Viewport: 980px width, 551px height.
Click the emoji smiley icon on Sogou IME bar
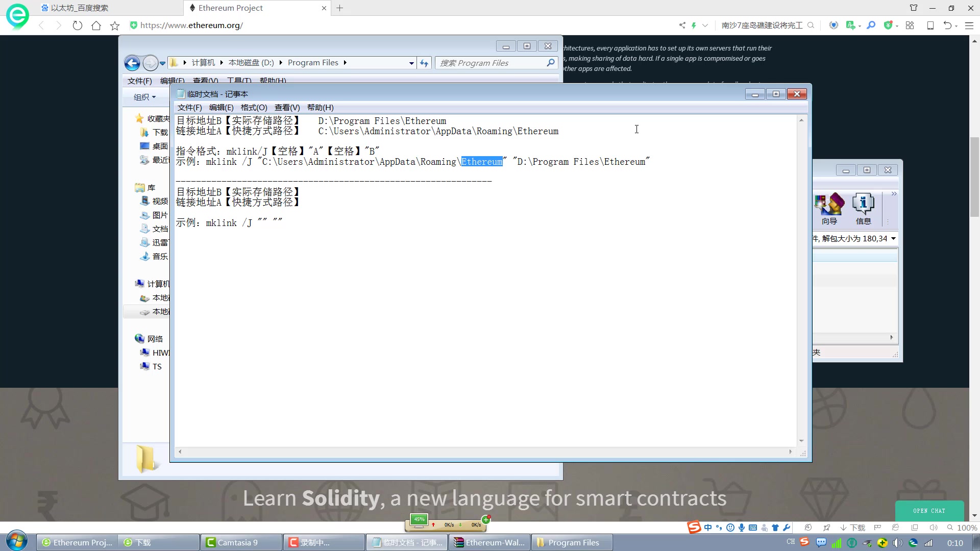click(x=730, y=528)
